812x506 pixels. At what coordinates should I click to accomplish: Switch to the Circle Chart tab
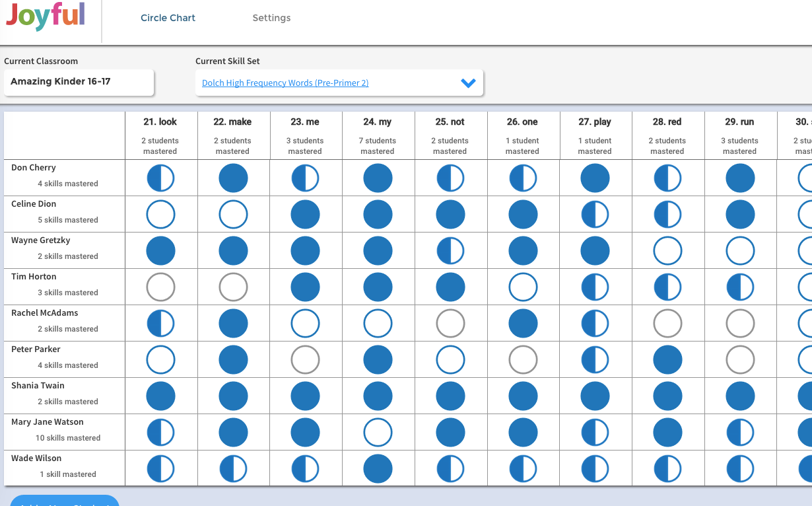[x=168, y=18]
